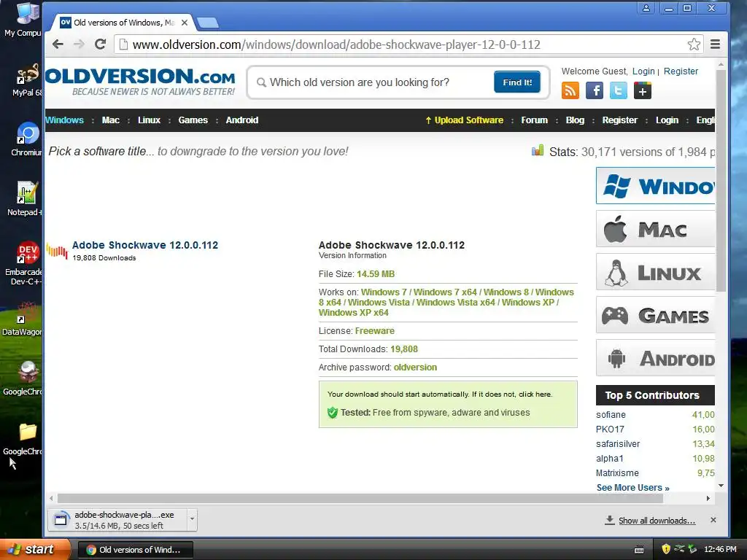Open the Windows Start button

[34, 549]
